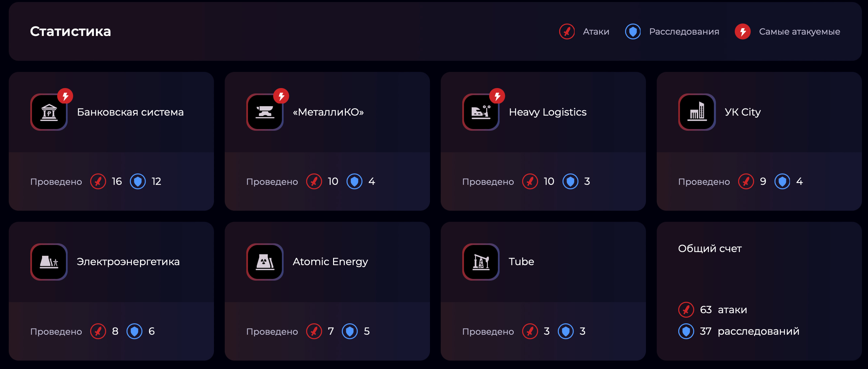Screen dimensions: 868x369
Task: Open the Электроэнергетика card title
Action: tap(128, 262)
